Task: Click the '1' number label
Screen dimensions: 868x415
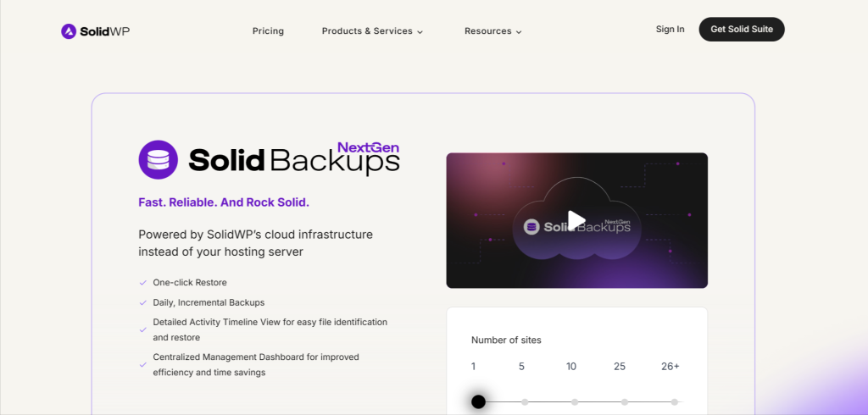Action: (473, 367)
